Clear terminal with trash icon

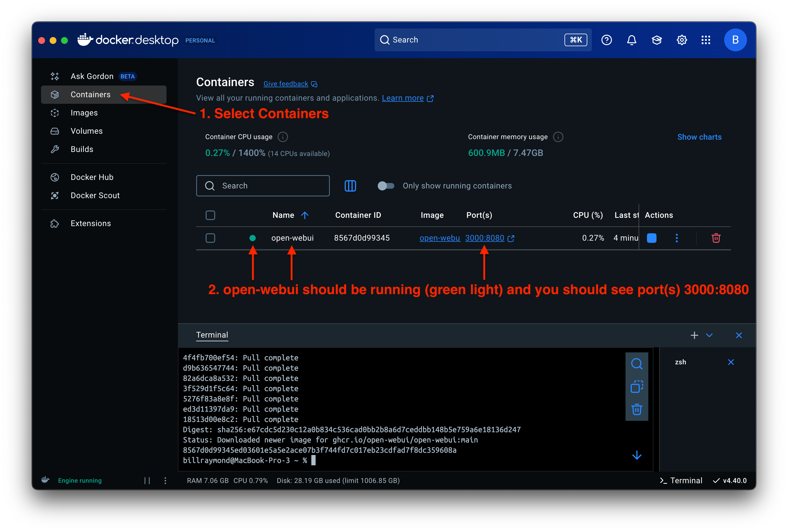click(x=636, y=409)
